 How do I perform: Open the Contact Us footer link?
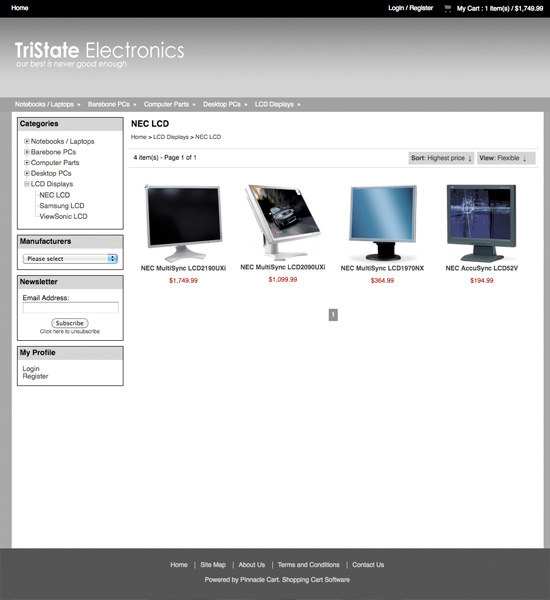(368, 565)
